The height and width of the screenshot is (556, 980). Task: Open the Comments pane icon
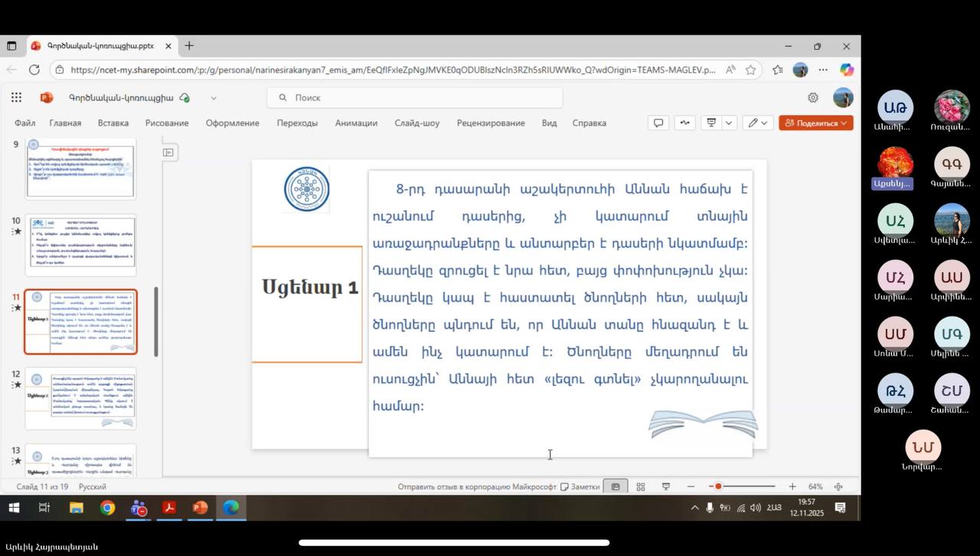(x=658, y=123)
